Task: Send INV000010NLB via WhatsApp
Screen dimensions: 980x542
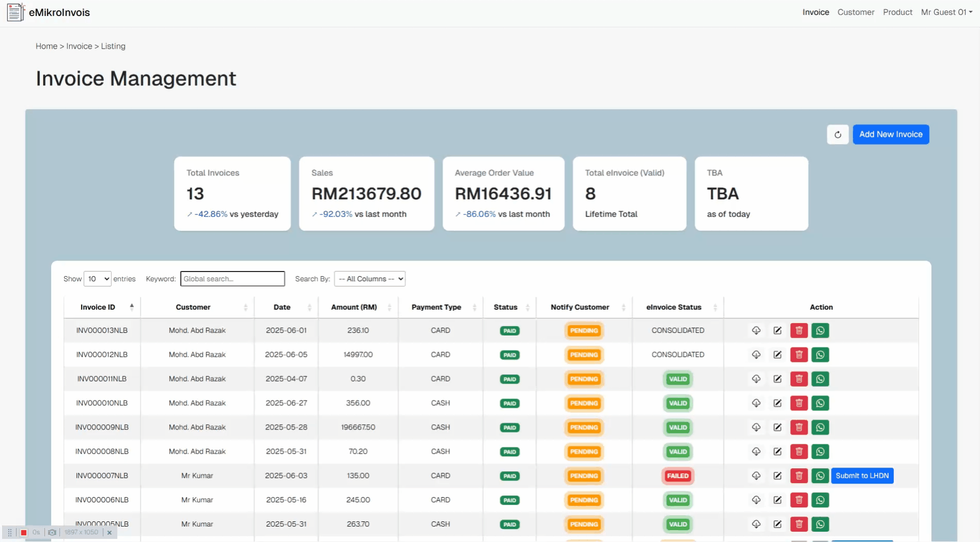Action: pyautogui.click(x=820, y=403)
